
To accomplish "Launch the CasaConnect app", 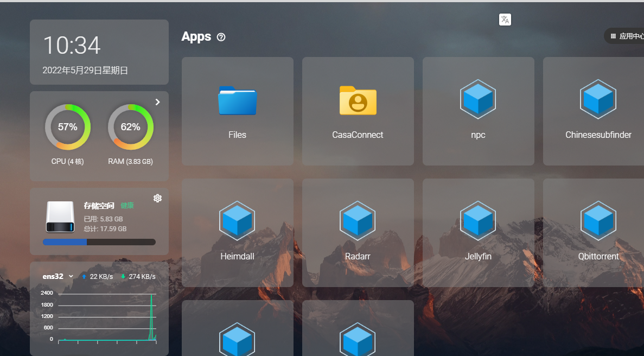I will (x=358, y=111).
